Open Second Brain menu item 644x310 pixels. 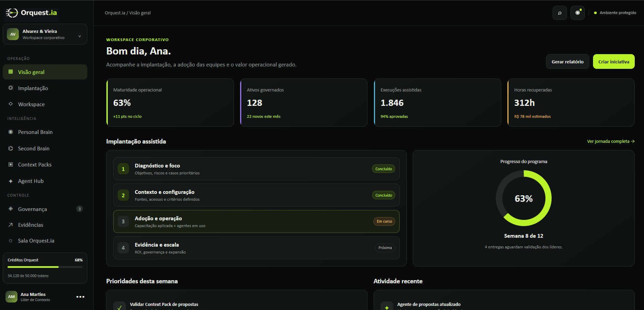[45, 148]
